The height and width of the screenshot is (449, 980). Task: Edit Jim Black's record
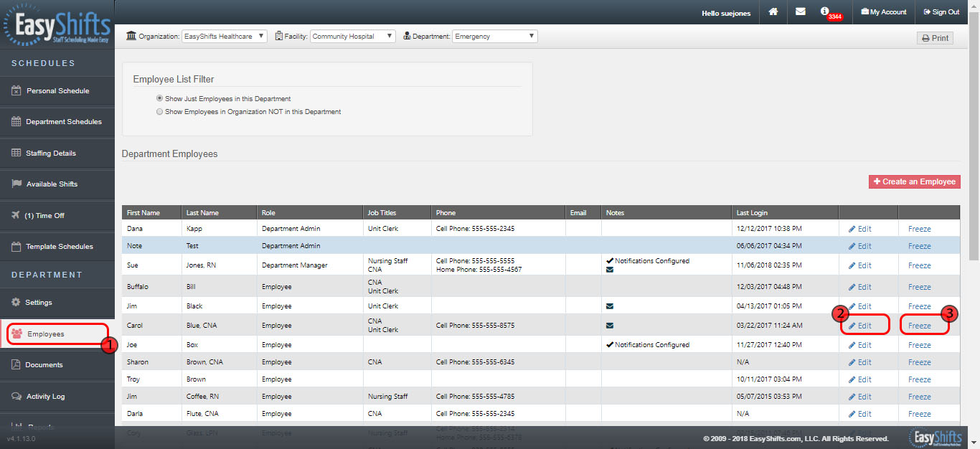pos(860,306)
